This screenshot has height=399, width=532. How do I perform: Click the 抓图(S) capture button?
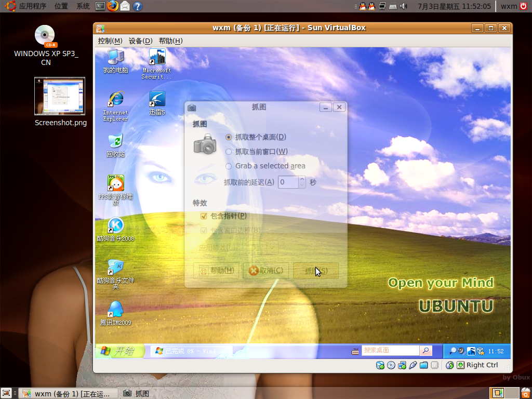[x=315, y=271]
